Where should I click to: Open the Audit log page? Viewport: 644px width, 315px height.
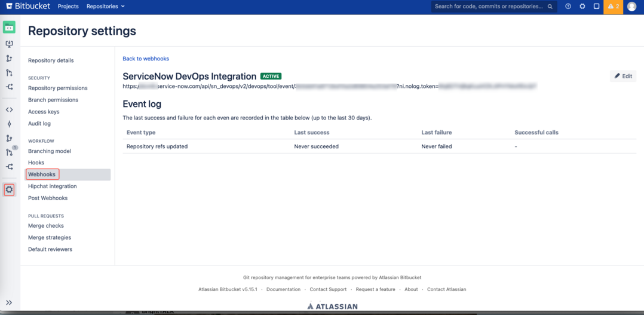[39, 123]
